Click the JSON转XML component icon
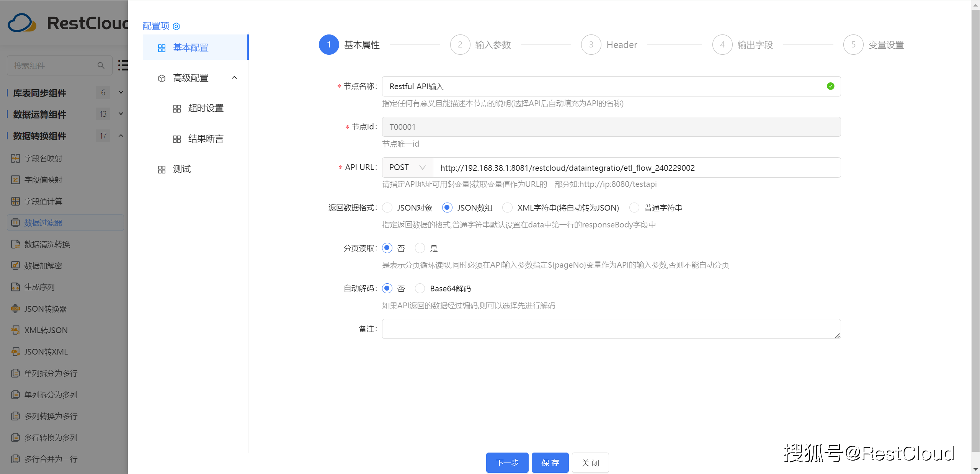980x474 pixels. pos(15,351)
